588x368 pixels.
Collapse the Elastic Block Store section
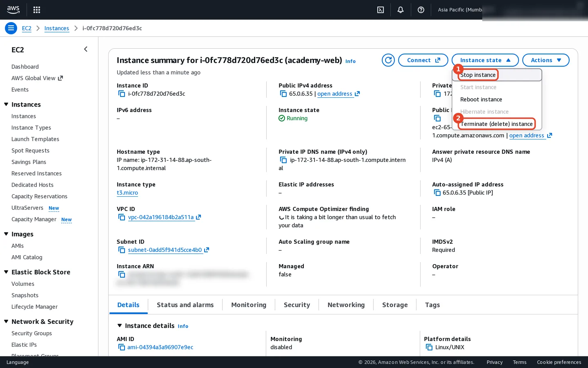click(6, 272)
